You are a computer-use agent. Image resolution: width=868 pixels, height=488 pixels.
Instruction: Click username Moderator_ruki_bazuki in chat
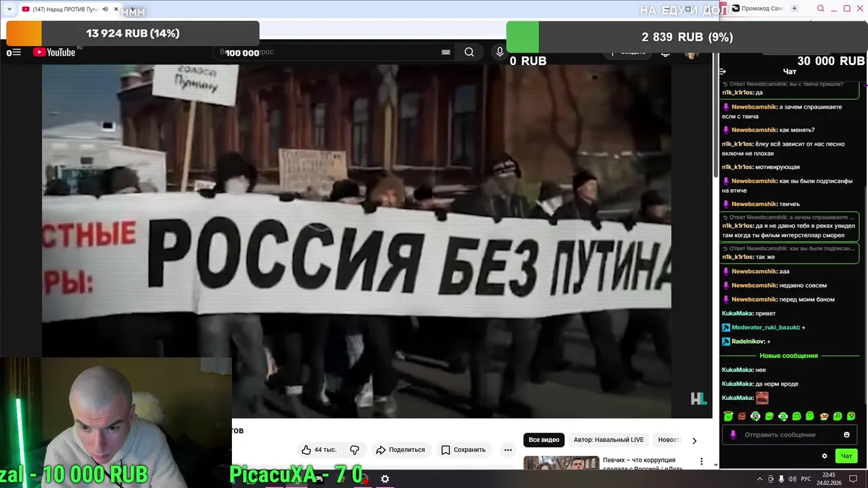tap(765, 327)
